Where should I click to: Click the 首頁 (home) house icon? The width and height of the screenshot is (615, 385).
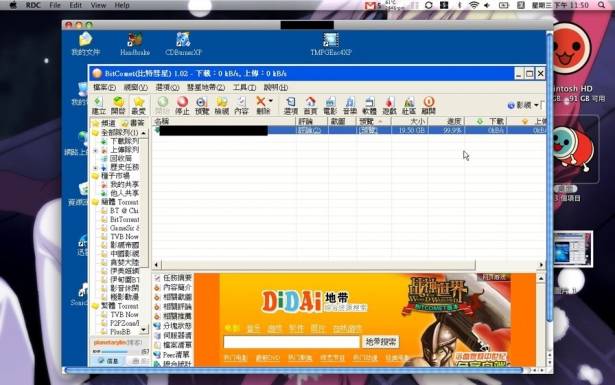310,105
